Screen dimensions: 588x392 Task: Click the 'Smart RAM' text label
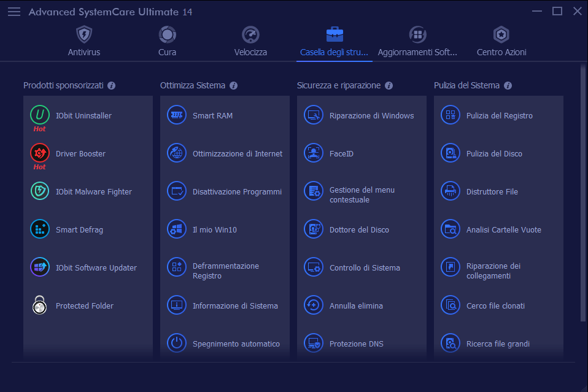(212, 116)
